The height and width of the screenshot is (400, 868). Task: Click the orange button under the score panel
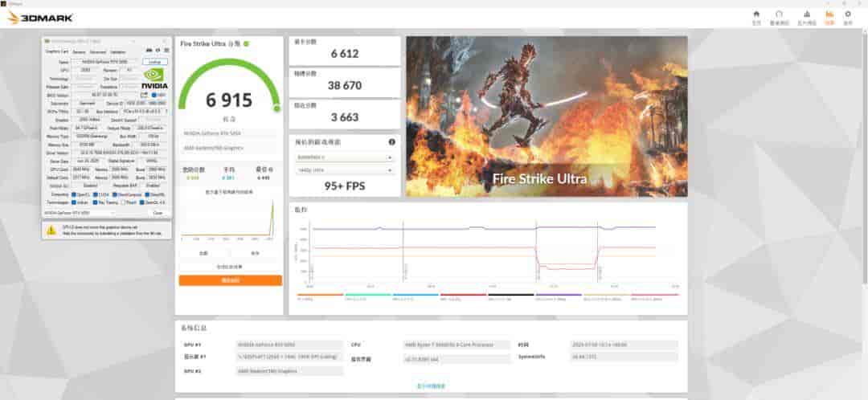[x=231, y=280]
